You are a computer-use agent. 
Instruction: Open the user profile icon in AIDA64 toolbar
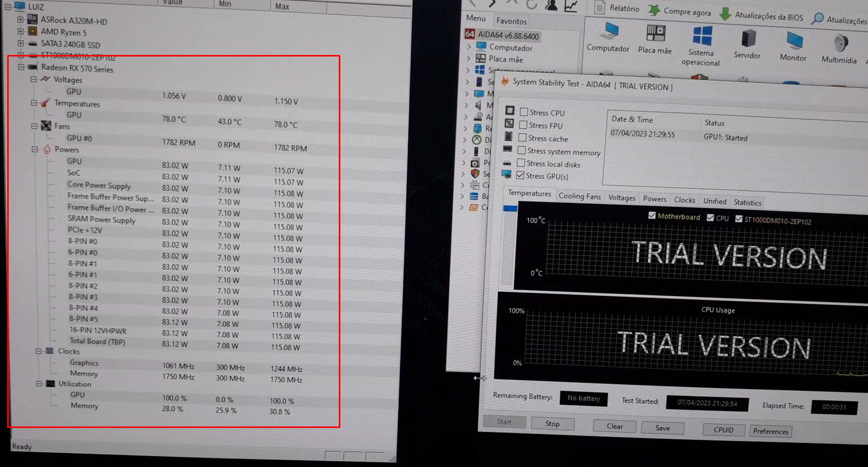tap(551, 5)
